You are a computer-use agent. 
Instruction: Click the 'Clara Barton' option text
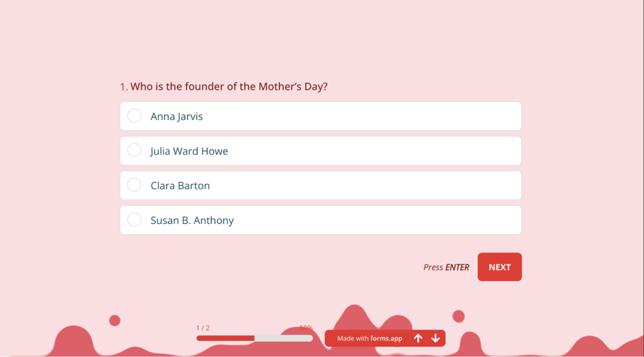click(x=180, y=186)
